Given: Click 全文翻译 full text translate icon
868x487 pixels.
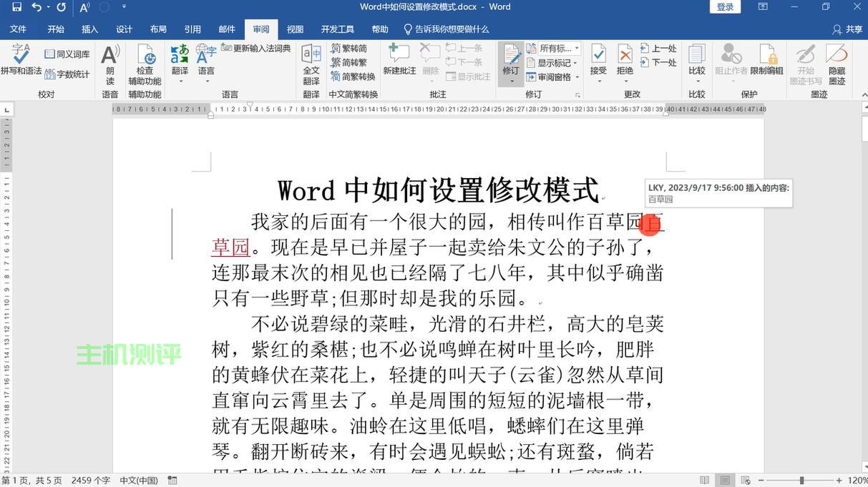Looking at the screenshot, I should [x=311, y=55].
